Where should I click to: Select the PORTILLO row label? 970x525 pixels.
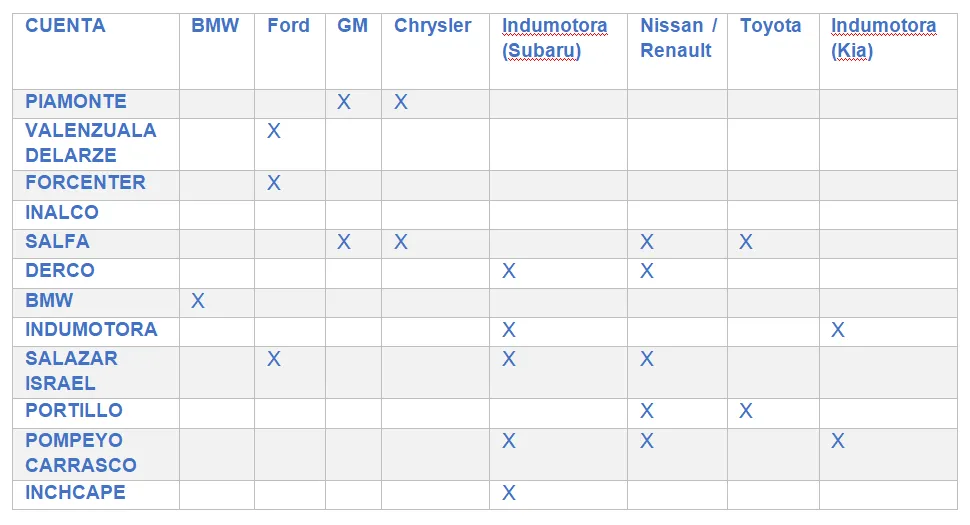coord(74,410)
